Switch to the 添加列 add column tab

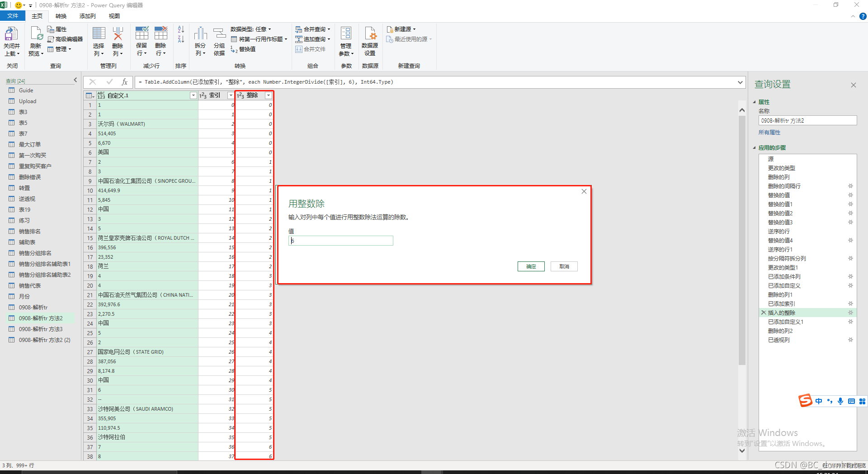pyautogui.click(x=88, y=16)
